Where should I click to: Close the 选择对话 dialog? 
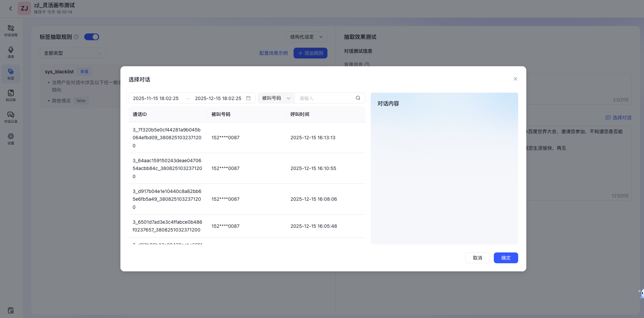coord(515,79)
